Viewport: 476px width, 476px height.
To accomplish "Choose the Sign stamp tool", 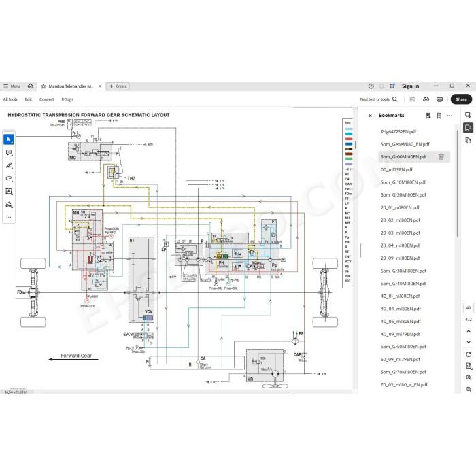I will (9, 205).
